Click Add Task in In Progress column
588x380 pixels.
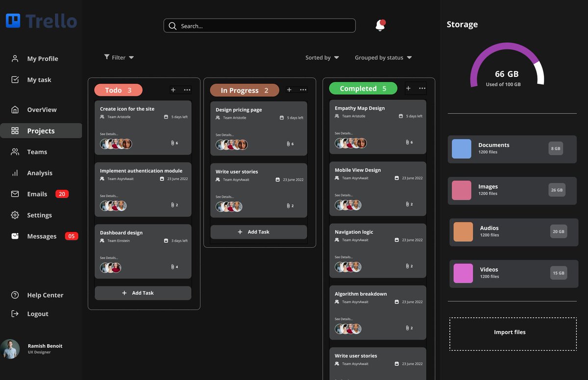coord(259,232)
